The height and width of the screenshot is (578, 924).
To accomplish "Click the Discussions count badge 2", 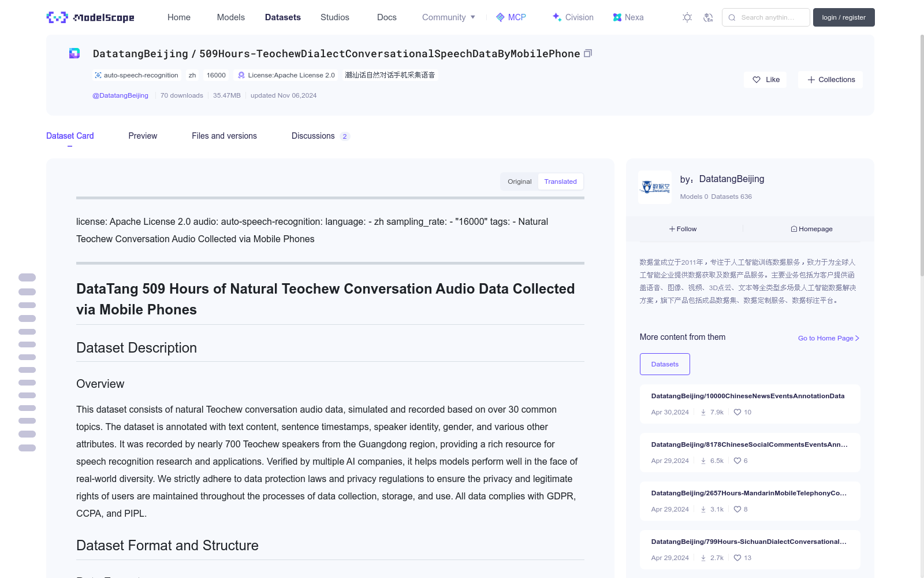I will [x=345, y=136].
